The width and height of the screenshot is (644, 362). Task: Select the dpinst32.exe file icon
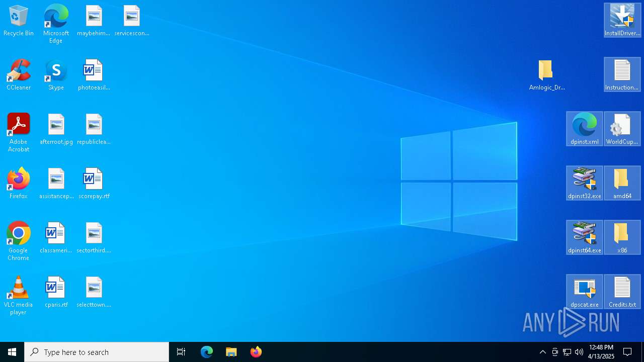coord(585,183)
